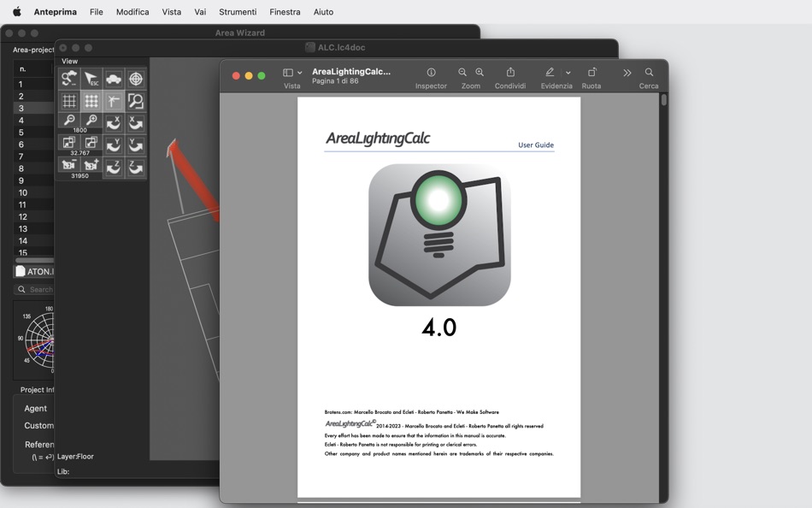Select row 7 in Area Wizard list
Viewport: 812px width, 508px height.
(33, 157)
